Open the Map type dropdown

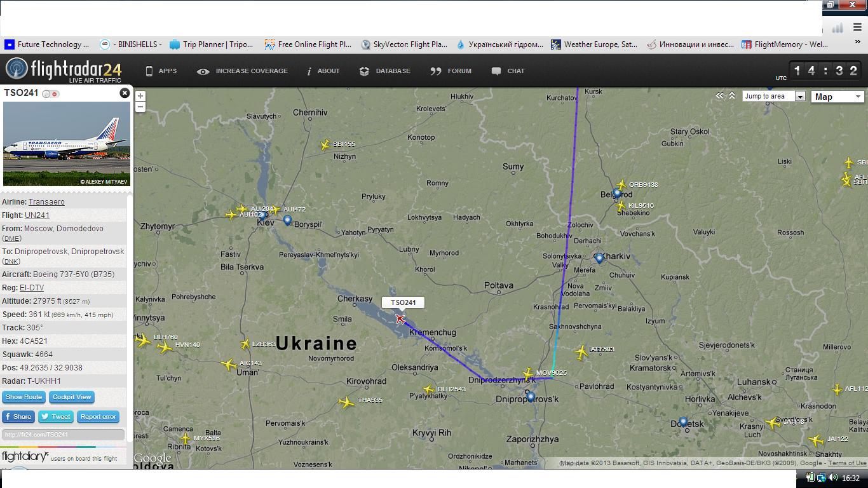pyautogui.click(x=837, y=97)
